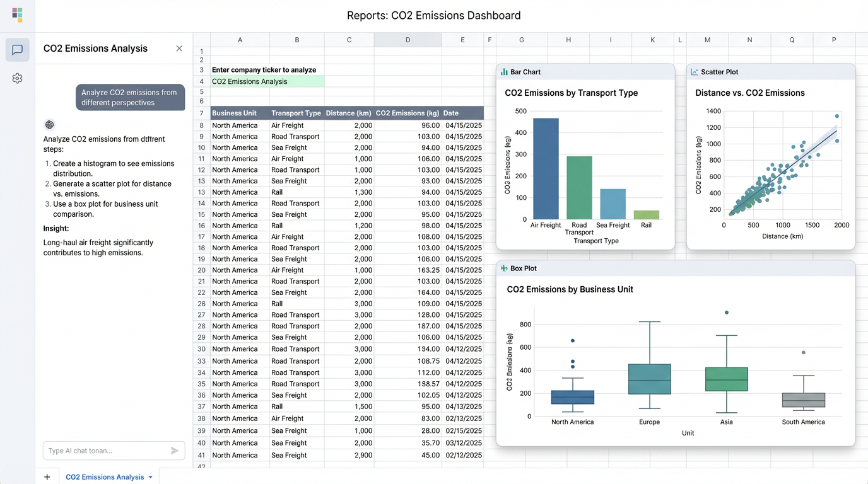The height and width of the screenshot is (484, 868).
Task: Select column G header
Action: pos(522,40)
